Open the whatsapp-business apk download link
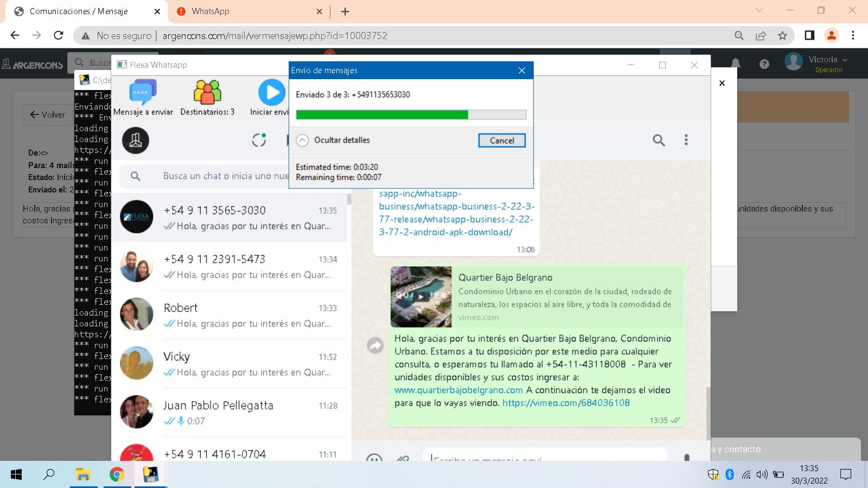Image resolution: width=868 pixels, height=488 pixels. coord(457,213)
